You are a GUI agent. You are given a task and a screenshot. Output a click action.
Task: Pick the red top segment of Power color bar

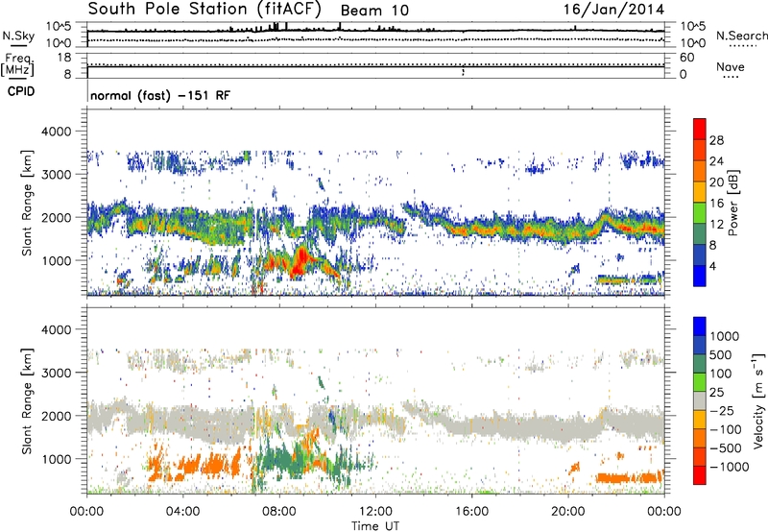point(700,129)
